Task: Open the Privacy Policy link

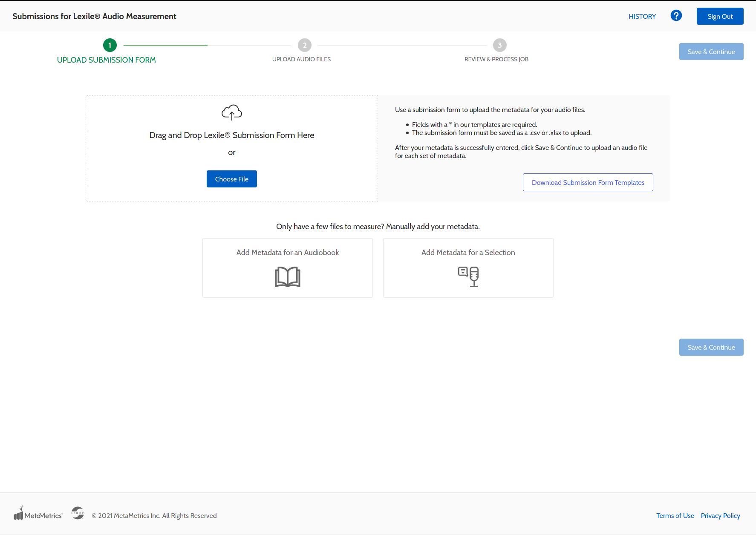Action: 721,515
